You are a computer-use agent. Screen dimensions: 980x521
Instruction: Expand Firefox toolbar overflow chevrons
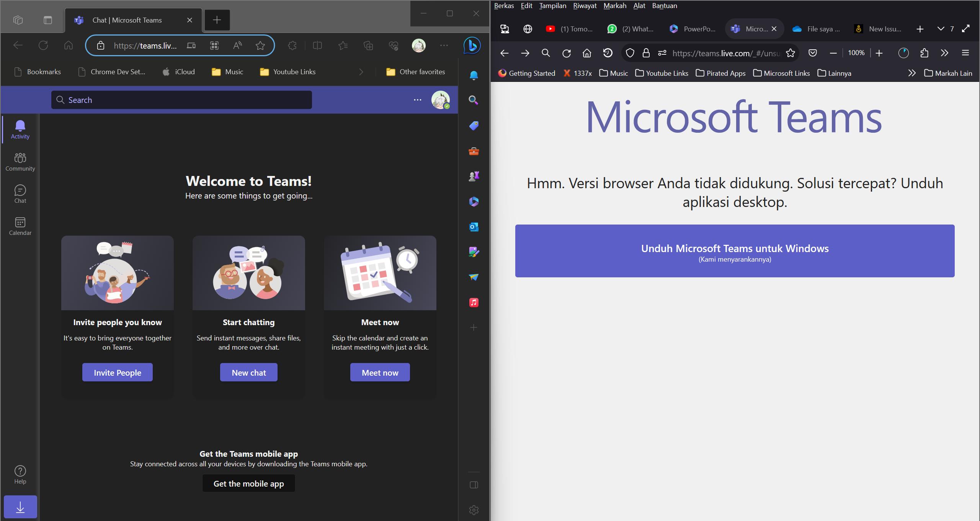(x=944, y=53)
